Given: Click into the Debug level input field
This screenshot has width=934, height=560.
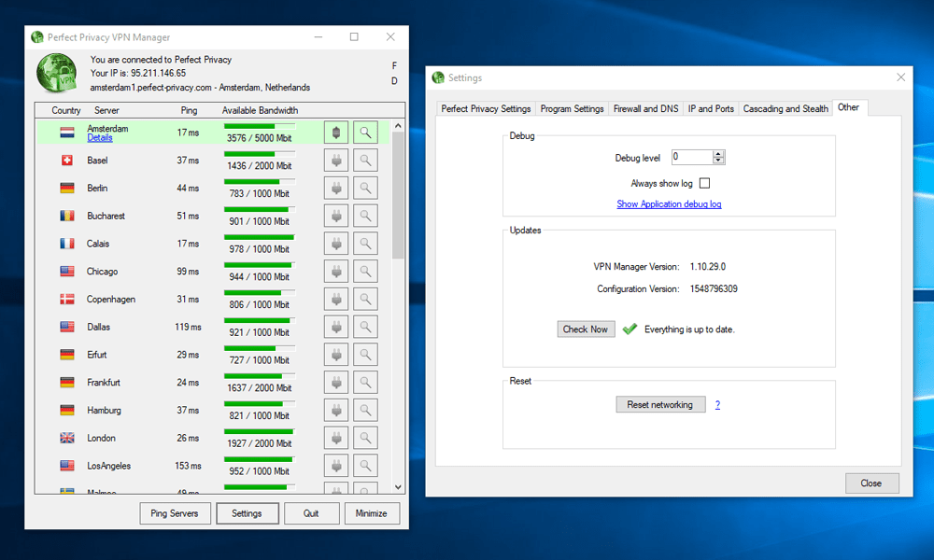Looking at the screenshot, I should click(690, 158).
